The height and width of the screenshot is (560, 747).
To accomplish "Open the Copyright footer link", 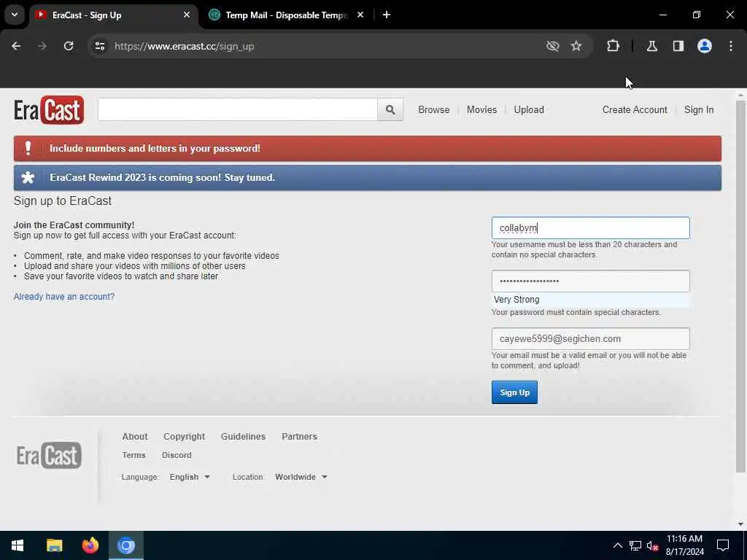I will point(185,437).
